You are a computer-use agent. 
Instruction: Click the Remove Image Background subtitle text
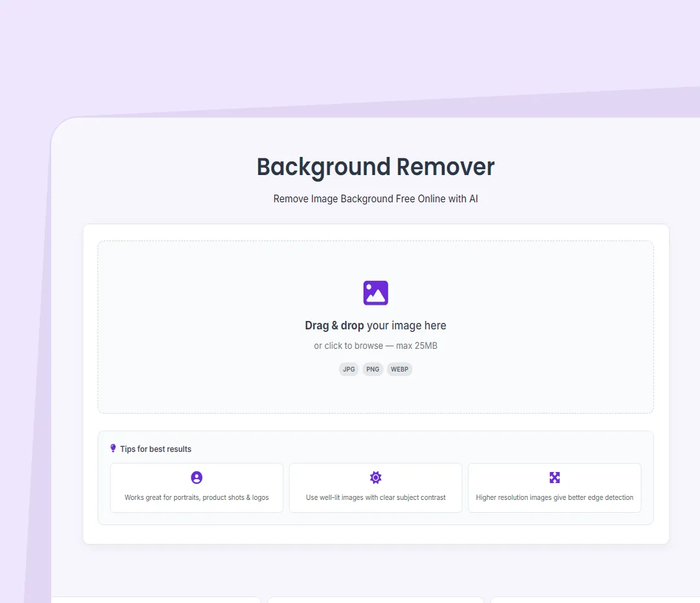(x=375, y=198)
